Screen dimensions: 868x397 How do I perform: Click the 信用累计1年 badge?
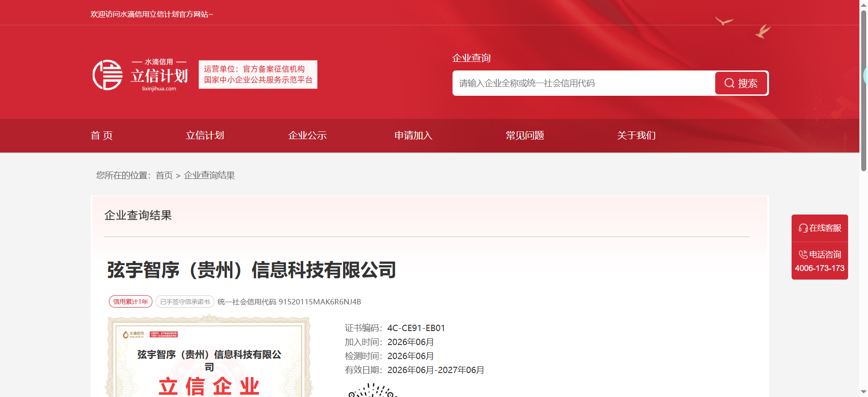(x=131, y=302)
